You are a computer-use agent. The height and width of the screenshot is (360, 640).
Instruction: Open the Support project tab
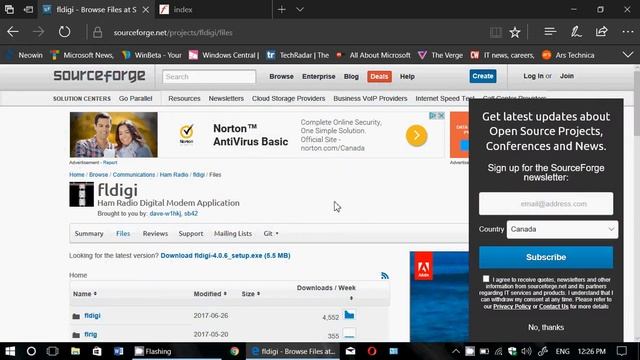[191, 233]
